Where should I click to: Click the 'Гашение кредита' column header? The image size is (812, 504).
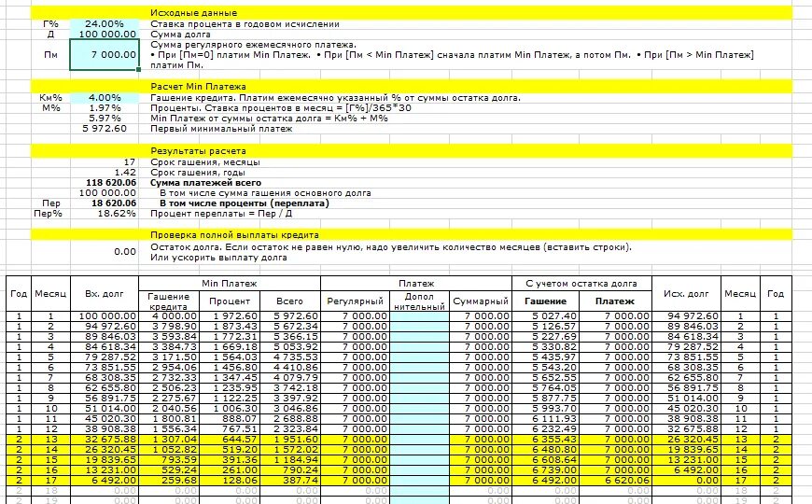click(169, 301)
